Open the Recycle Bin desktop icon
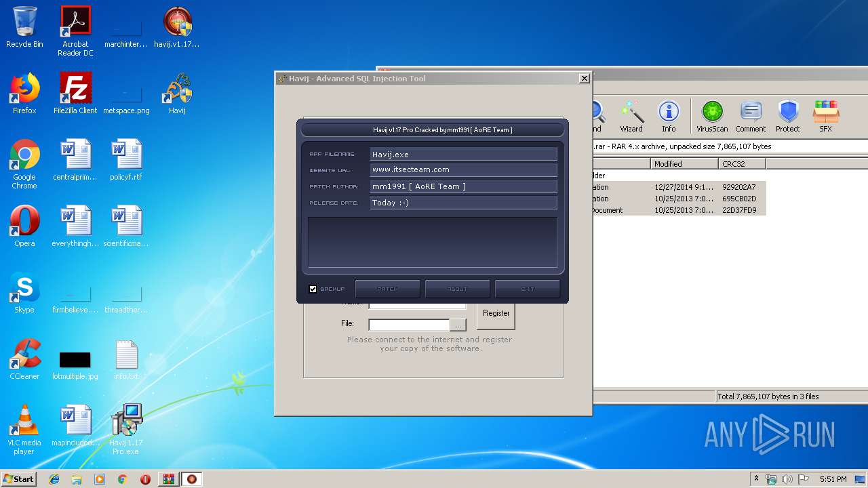Viewport: 868px width, 488px height. [24, 27]
